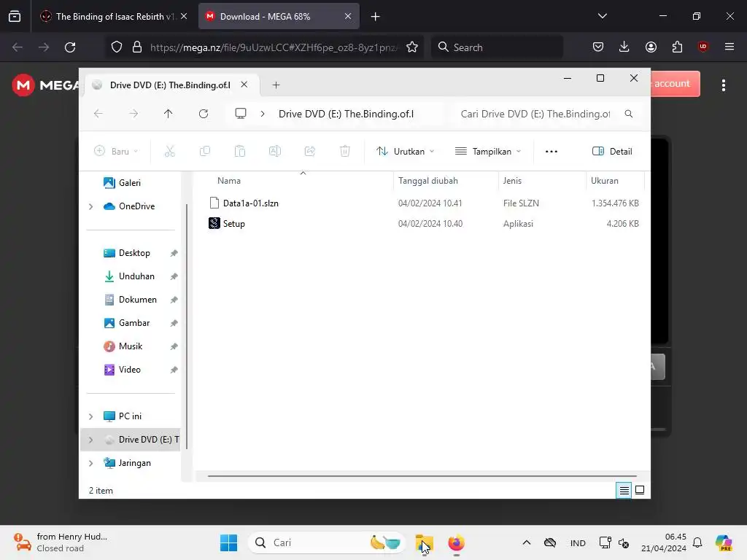Open MEGA page three-dot vertical menu
The width and height of the screenshot is (747, 560).
click(x=724, y=85)
